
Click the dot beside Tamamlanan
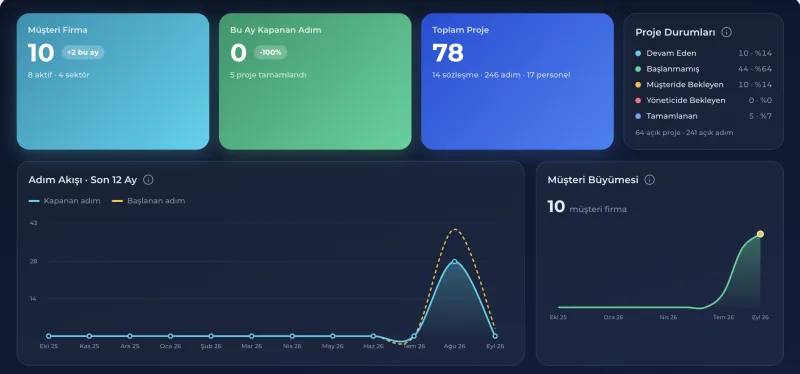pyautogui.click(x=638, y=117)
